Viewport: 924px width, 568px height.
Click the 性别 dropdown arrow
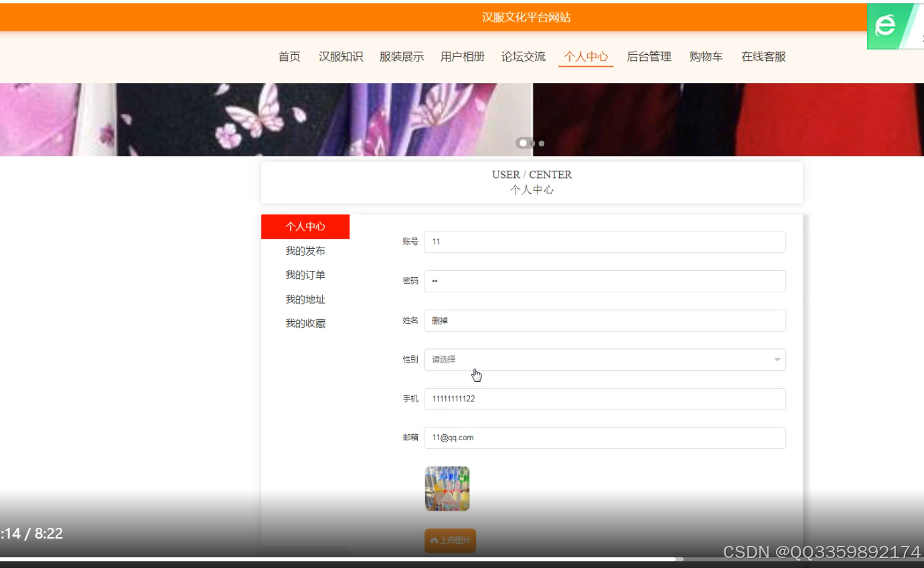point(777,360)
